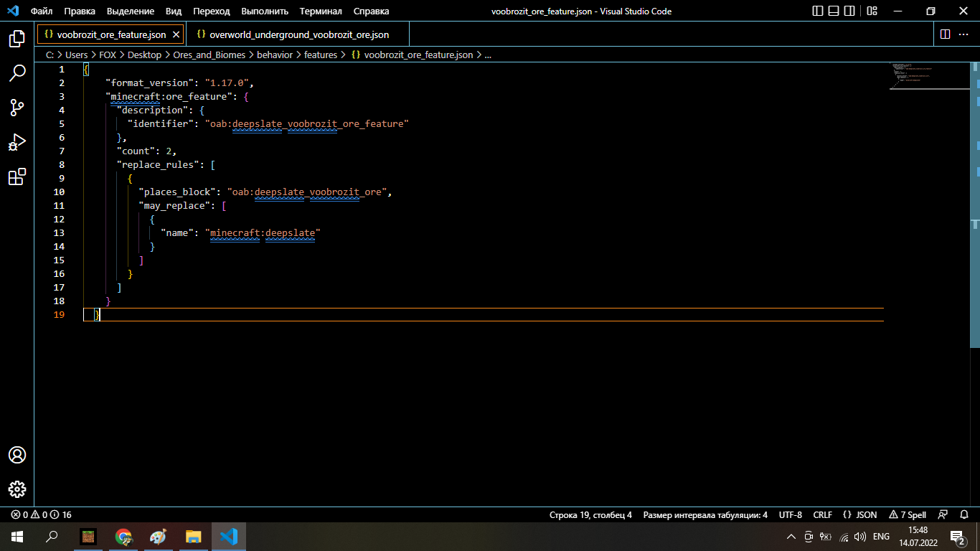Expand the 'features' breadcrumb folder
The width and height of the screenshot is (980, 551).
pyautogui.click(x=320, y=55)
